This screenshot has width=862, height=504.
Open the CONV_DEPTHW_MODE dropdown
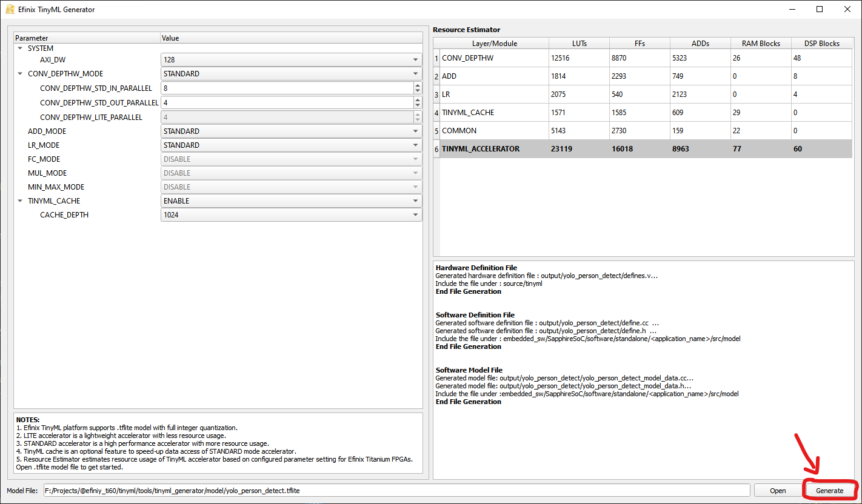coord(291,74)
